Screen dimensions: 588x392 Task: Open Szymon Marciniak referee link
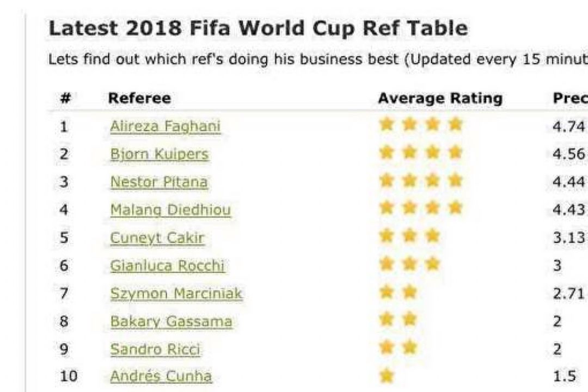click(176, 293)
